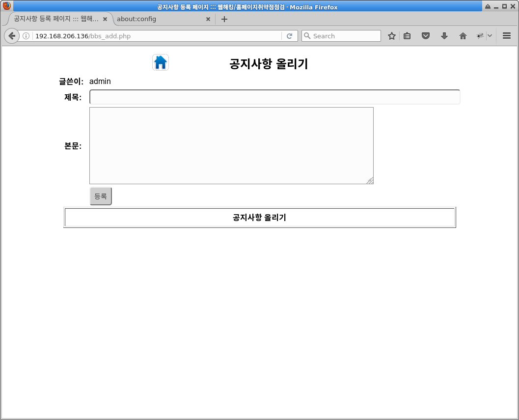The width and height of the screenshot is (519, 420).
Task: Maximize the Firefox window
Action: [x=504, y=6]
